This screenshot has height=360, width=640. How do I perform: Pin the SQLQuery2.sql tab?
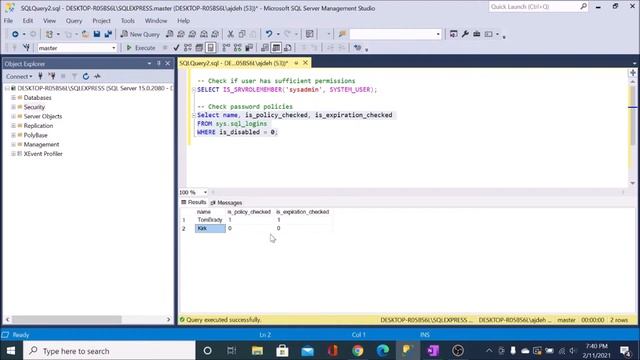(296, 63)
